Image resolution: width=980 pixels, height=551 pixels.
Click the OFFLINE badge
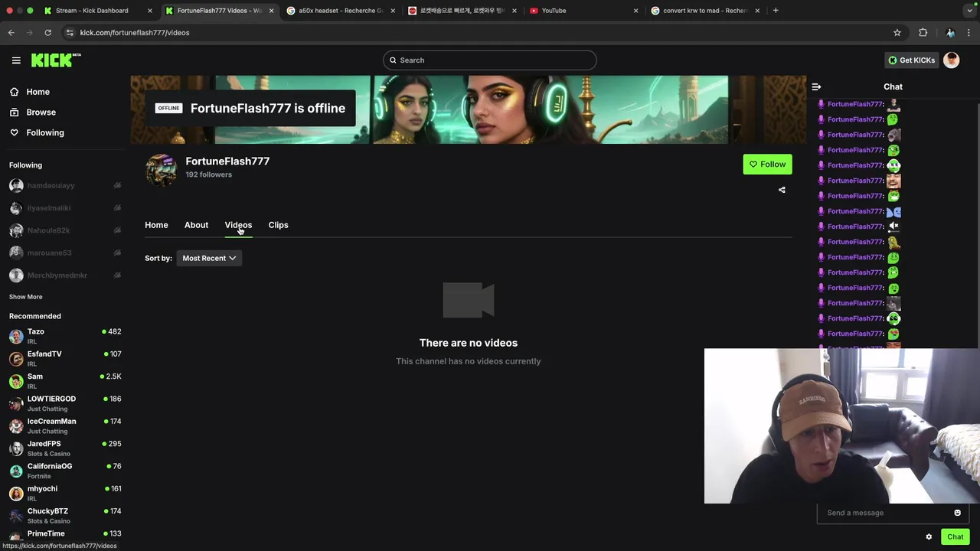[x=168, y=108]
